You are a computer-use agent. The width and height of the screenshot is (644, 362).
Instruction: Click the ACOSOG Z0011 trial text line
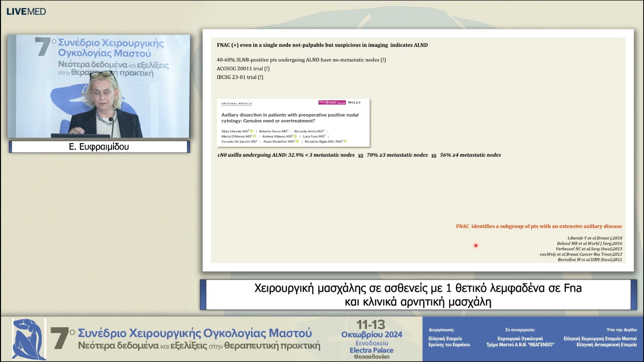coord(243,69)
